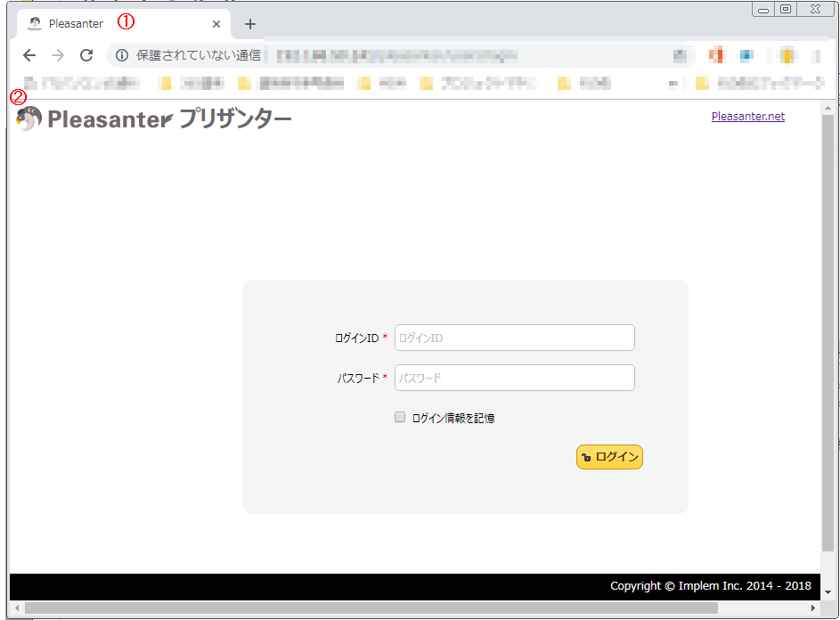Click the browser forward arrow
The height and width of the screenshot is (620, 840).
(58, 55)
